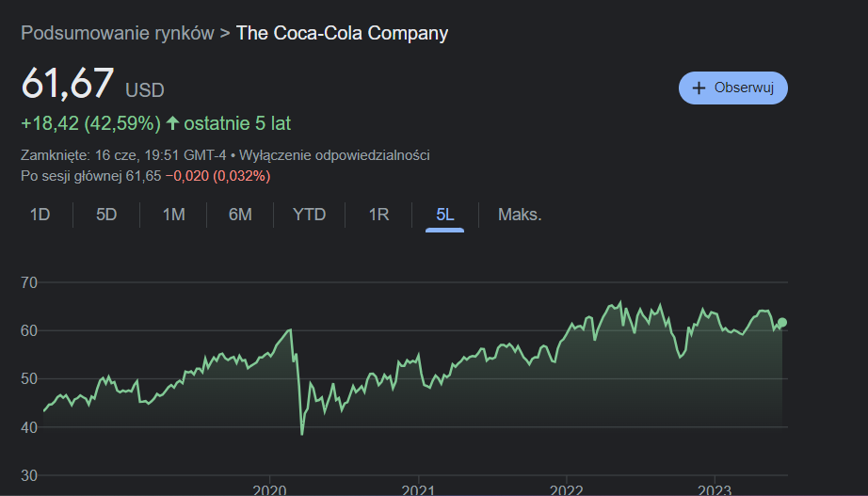Click the 61,67 current price value
Screen dimensions: 868x496
[x=68, y=84]
